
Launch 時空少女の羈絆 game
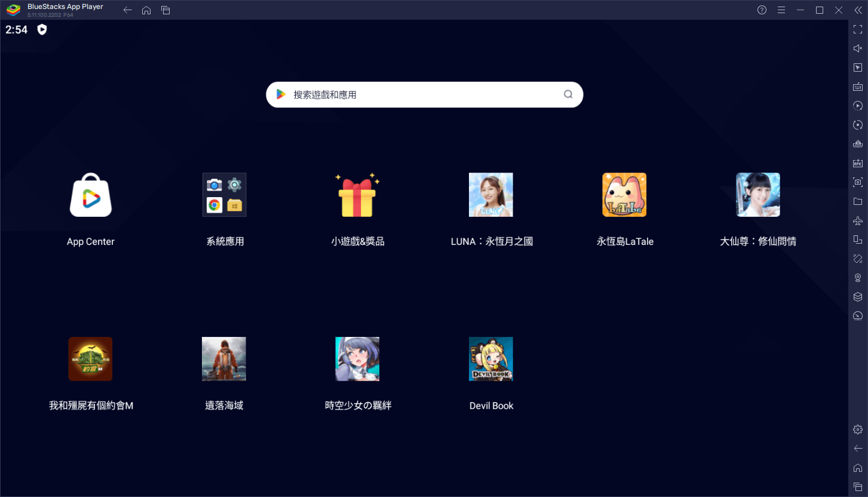tap(357, 359)
